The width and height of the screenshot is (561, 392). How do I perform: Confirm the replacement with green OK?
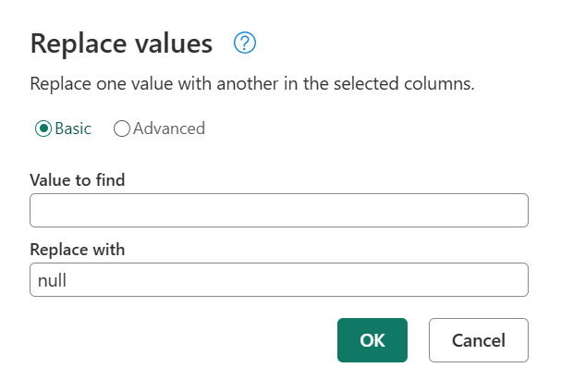coord(372,340)
